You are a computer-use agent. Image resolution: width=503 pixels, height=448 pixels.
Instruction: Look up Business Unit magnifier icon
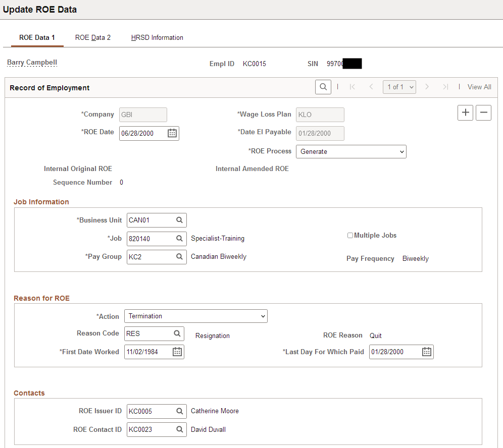pos(179,220)
